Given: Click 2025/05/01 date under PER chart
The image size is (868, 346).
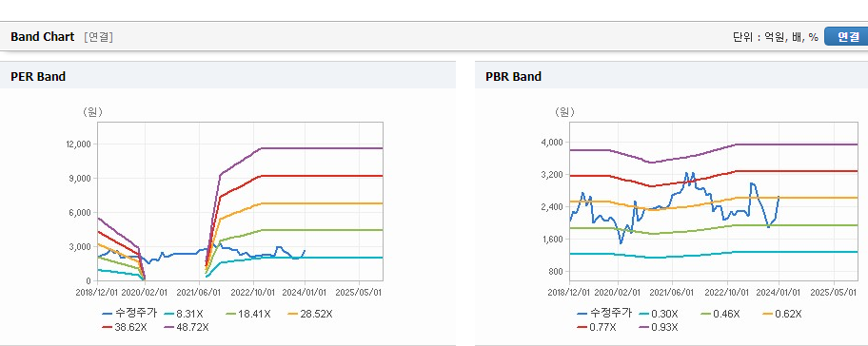Looking at the screenshot, I should (x=359, y=292).
